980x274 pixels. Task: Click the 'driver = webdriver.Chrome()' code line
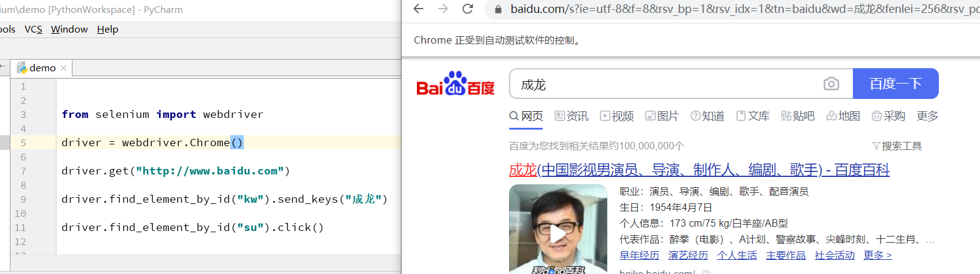(x=152, y=143)
